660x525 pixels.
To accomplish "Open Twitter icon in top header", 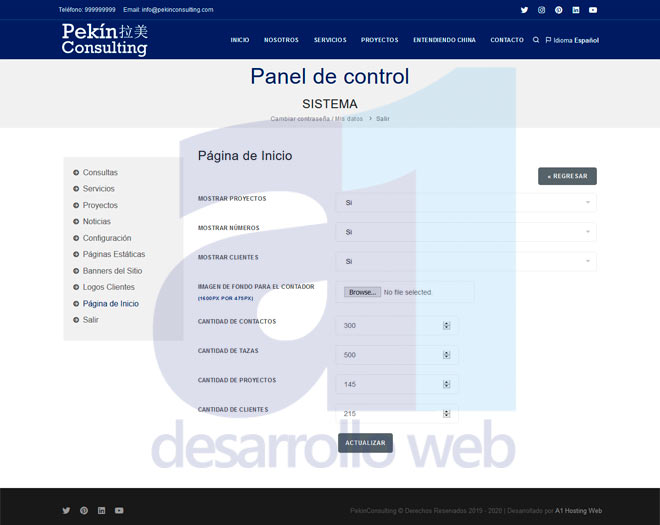I will tap(524, 10).
